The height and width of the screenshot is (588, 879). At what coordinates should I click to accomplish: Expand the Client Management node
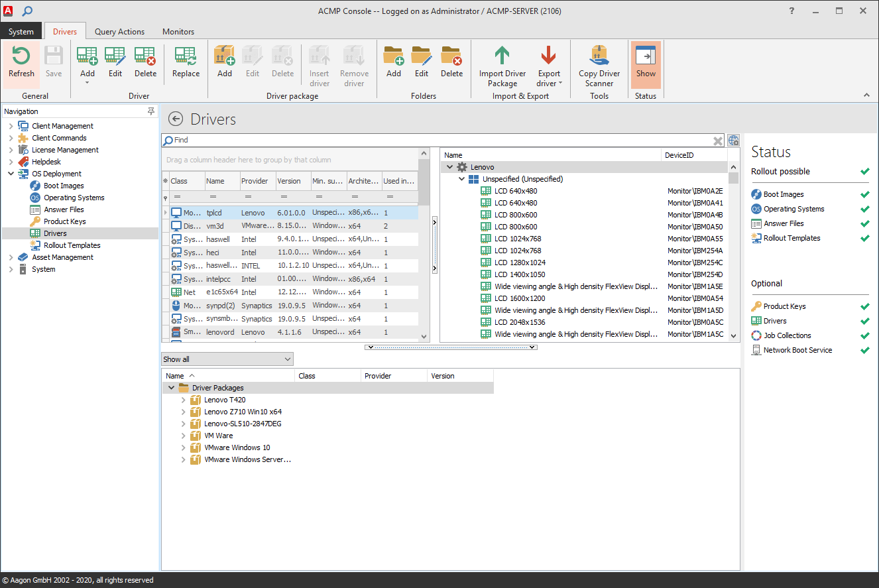click(11, 126)
